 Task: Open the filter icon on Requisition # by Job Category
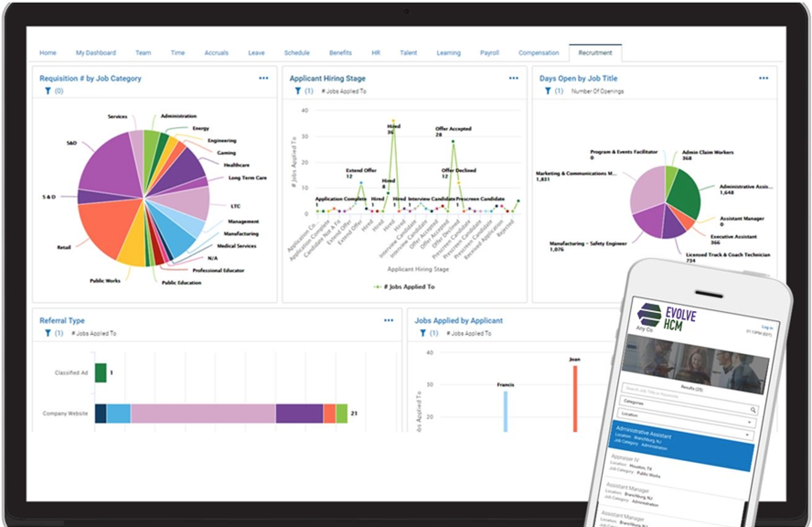pyautogui.click(x=47, y=91)
